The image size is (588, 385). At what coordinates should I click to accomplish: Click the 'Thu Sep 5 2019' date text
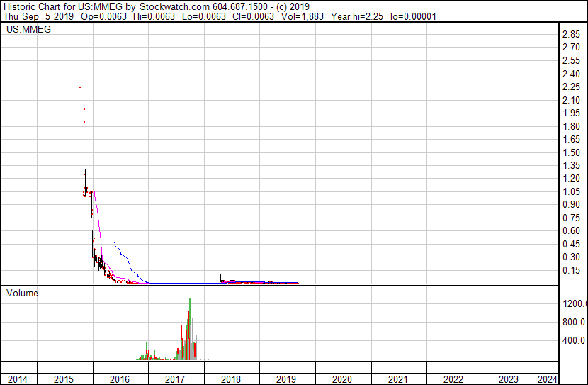click(39, 16)
